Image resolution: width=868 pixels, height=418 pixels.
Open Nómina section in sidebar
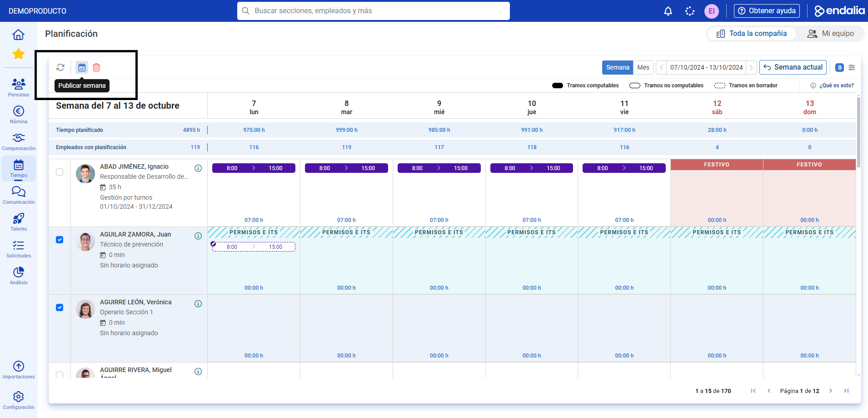click(x=19, y=114)
